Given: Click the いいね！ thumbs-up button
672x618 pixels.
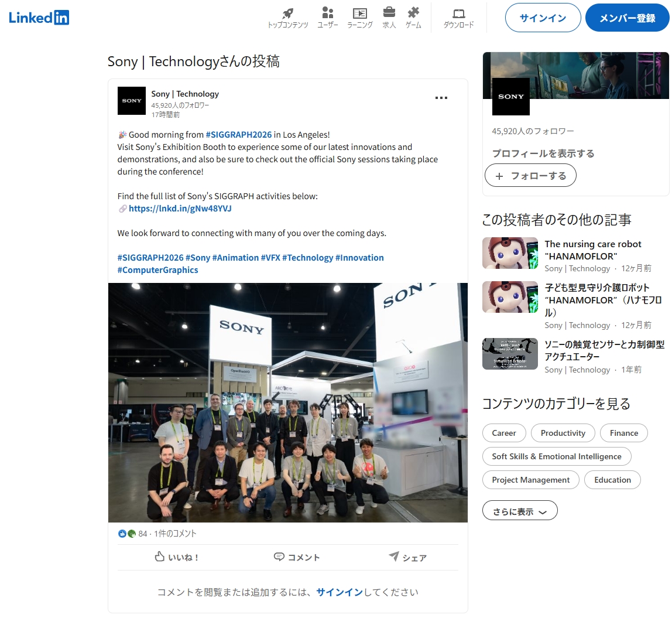Looking at the screenshot, I should point(176,557).
